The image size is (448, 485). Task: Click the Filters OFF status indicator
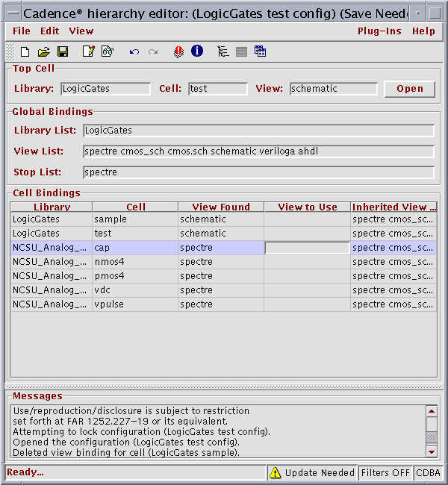click(x=385, y=472)
